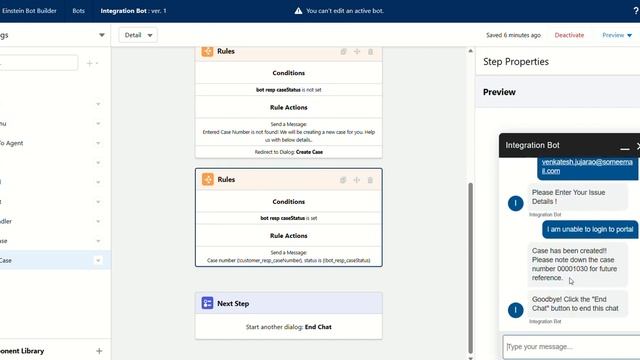
Task: Copy the 'caseStatus is set' Rules step
Action: point(343,180)
